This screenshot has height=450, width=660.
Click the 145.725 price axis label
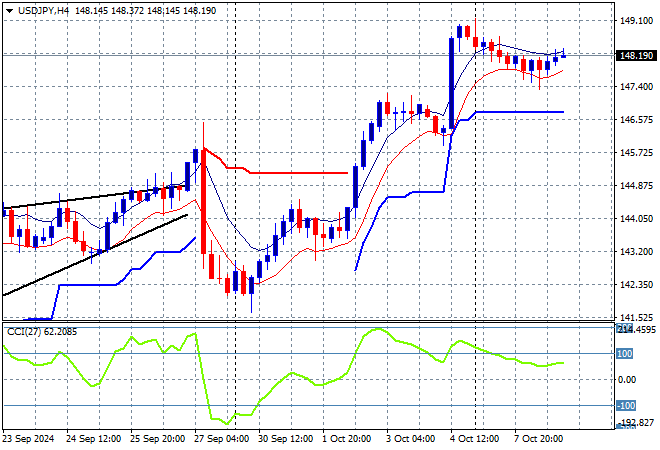pyautogui.click(x=635, y=153)
